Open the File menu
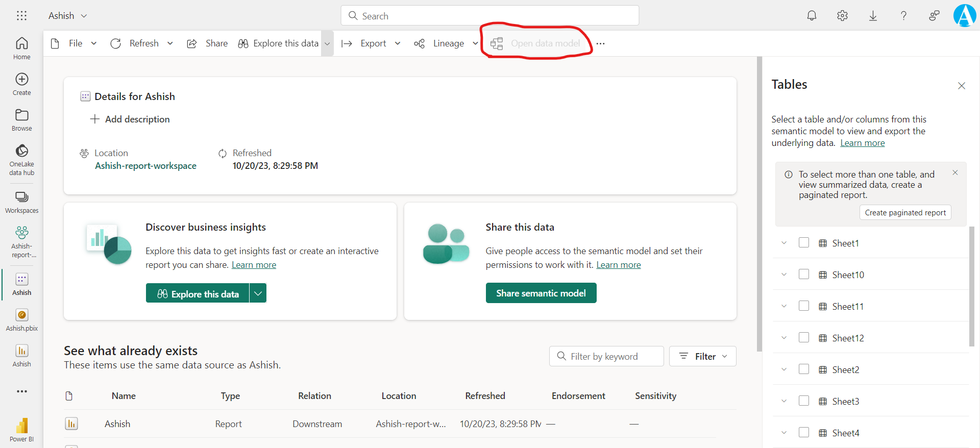The width and height of the screenshot is (980, 448). [75, 43]
